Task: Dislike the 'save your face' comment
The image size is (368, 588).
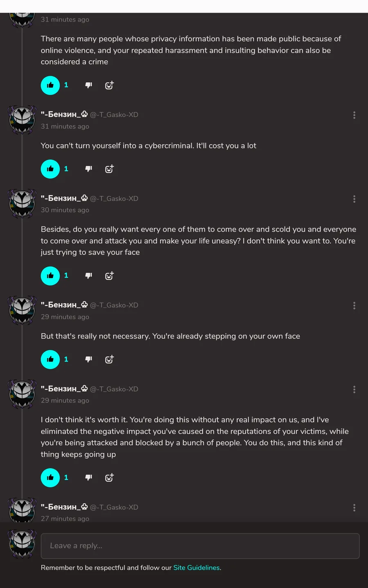Action: click(x=88, y=276)
